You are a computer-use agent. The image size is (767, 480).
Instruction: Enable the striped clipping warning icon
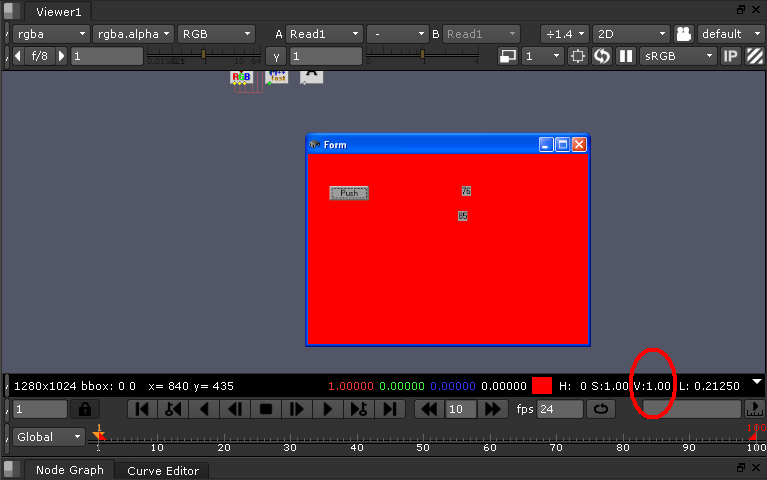coord(754,56)
